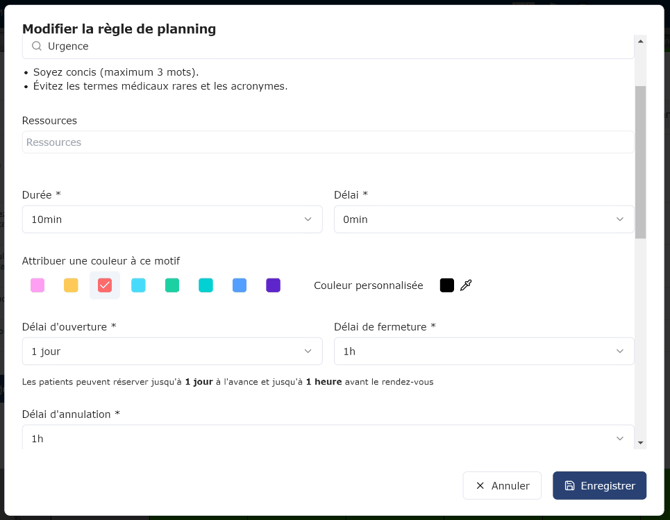Choose the purple color swatch
Viewport: 670px width, 520px height.
pyautogui.click(x=273, y=285)
